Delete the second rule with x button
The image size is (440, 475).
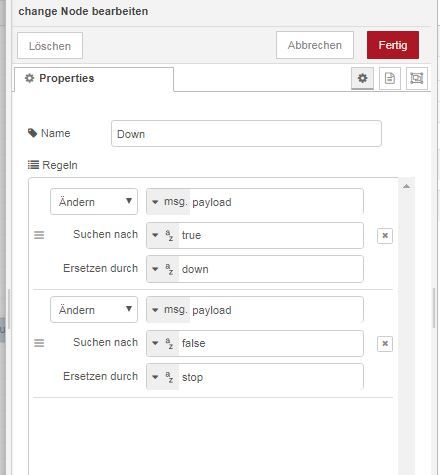click(x=385, y=344)
